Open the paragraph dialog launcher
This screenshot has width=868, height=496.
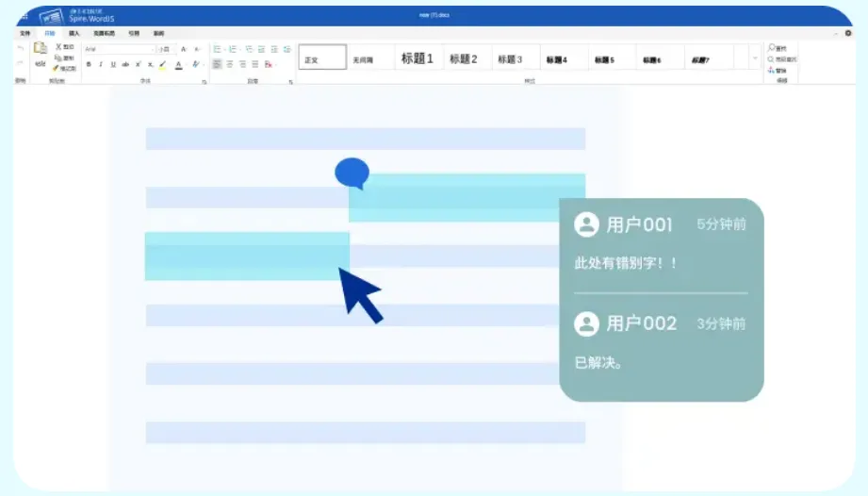tap(290, 82)
